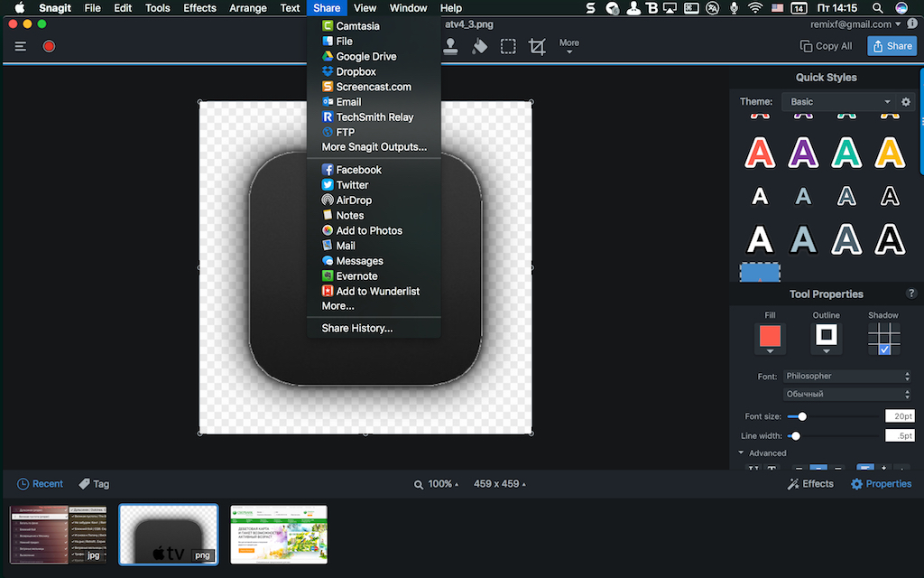Open Siri from menu bar
The width and height of the screenshot is (924, 578).
901,8
